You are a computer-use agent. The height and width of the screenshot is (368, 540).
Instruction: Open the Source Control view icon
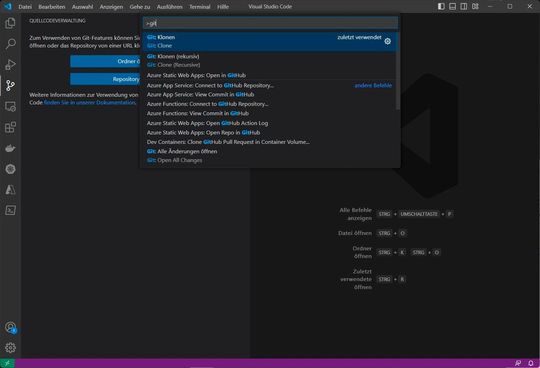[x=10, y=85]
